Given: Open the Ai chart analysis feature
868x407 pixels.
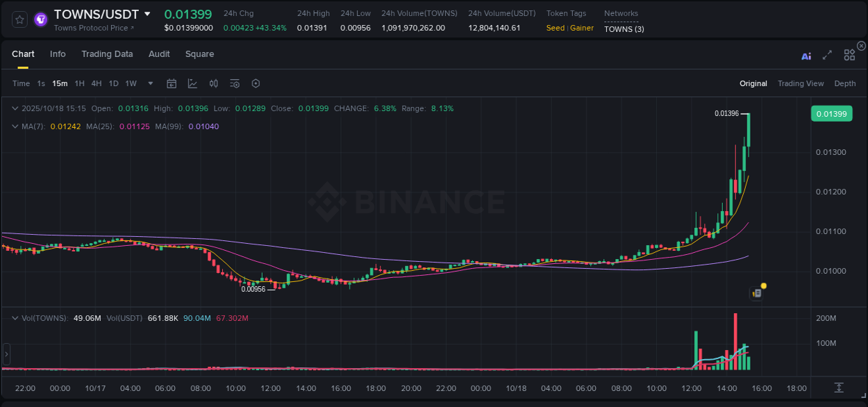Looking at the screenshot, I should (x=806, y=56).
